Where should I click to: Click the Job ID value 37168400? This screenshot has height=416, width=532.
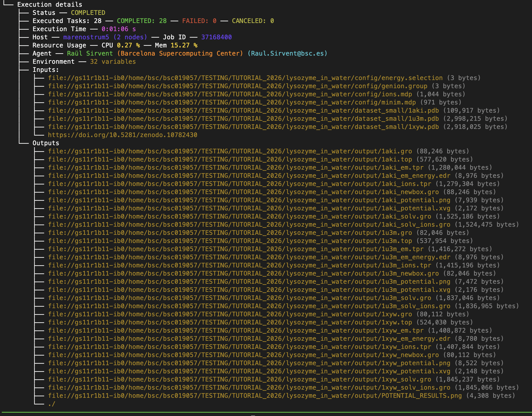point(216,37)
